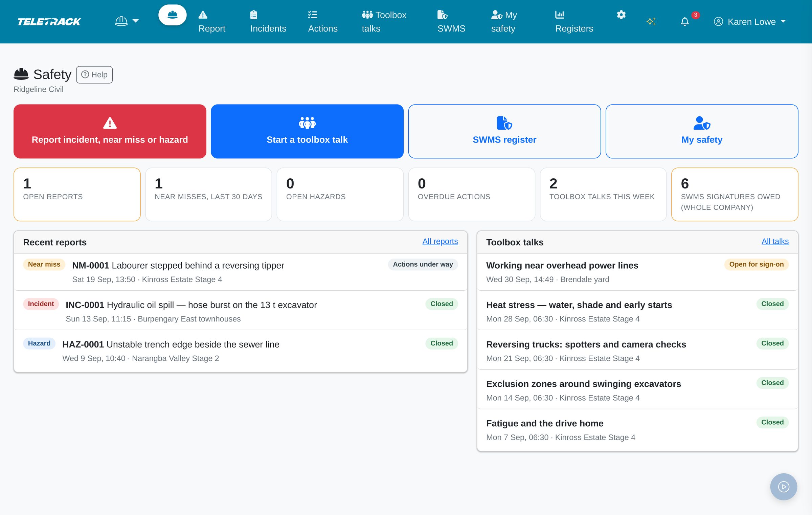Open notifications bell with 3 badge
Screen dimensions: 812x515
(685, 21)
